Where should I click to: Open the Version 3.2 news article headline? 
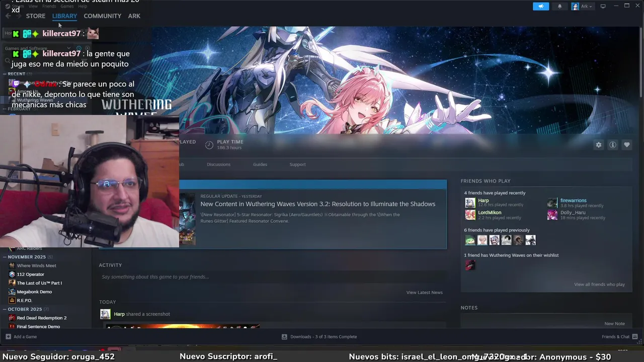point(318,204)
